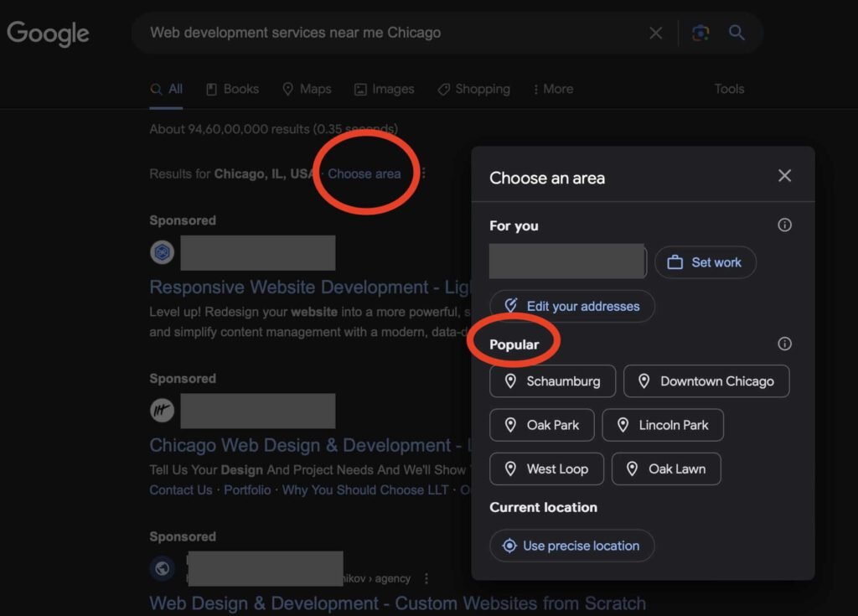Click the LLT sponsored result favicon
The width and height of the screenshot is (858, 616).
[162, 410]
